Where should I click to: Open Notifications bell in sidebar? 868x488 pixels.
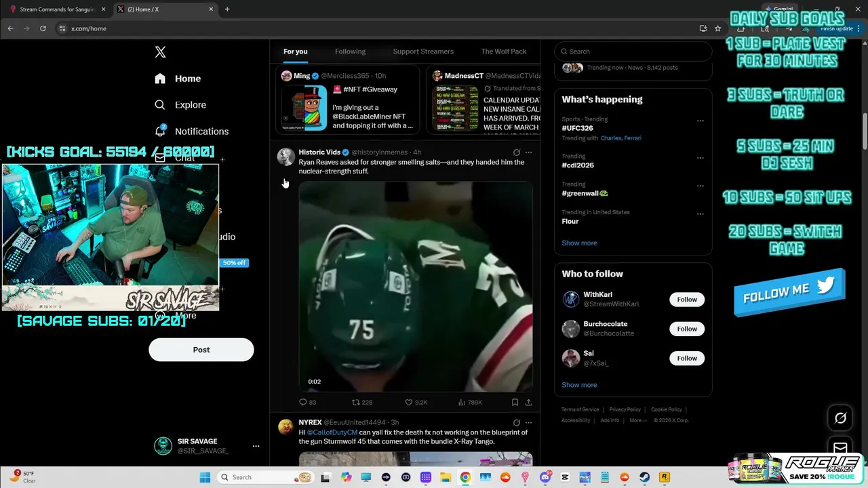pos(160,131)
